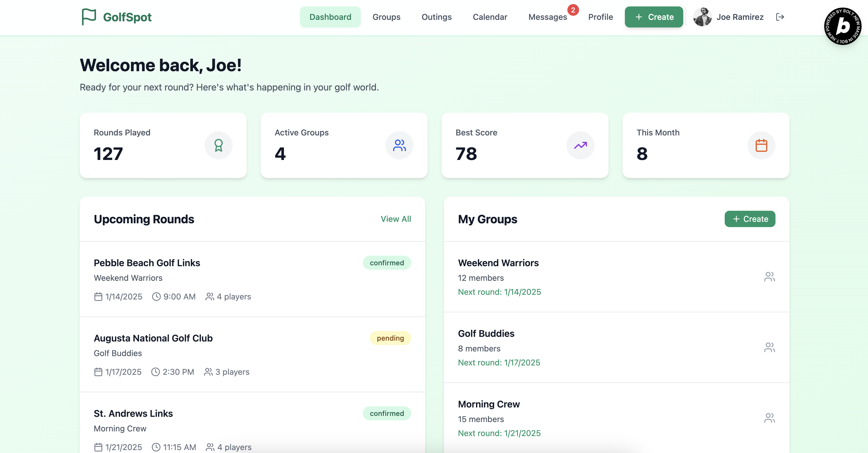Viewport: 868px width, 453px height.
Task: Click the Golf Buddies members icon
Action: click(x=769, y=347)
